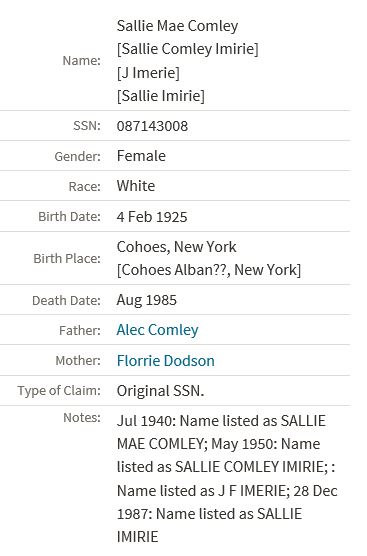Open the Florrie Dodson mother link
The width and height of the screenshot is (367, 556).
(x=166, y=361)
